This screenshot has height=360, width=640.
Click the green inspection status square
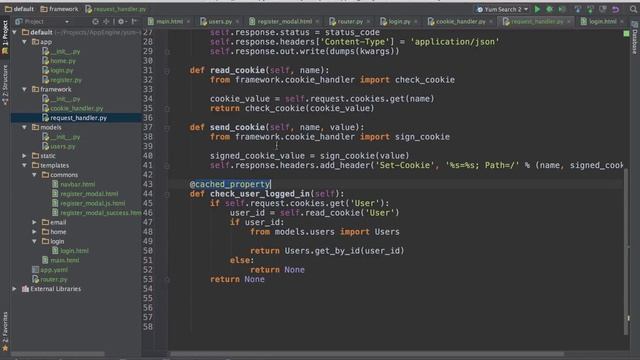[627, 33]
